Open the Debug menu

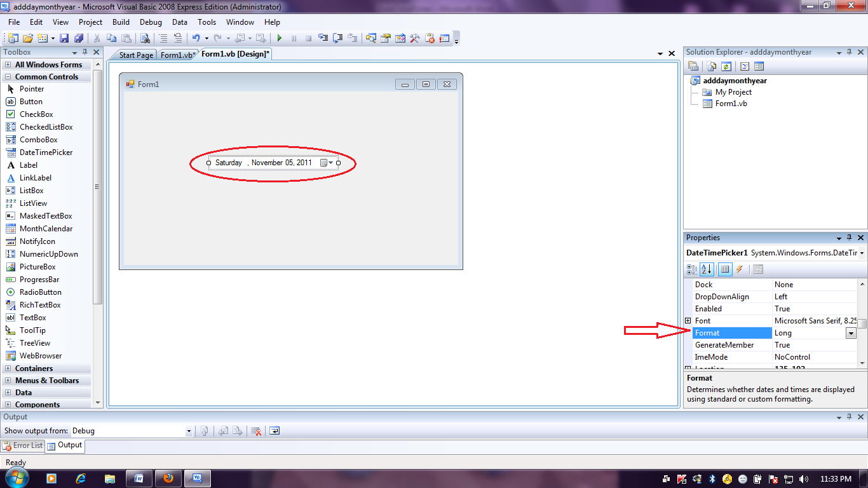[x=151, y=22]
